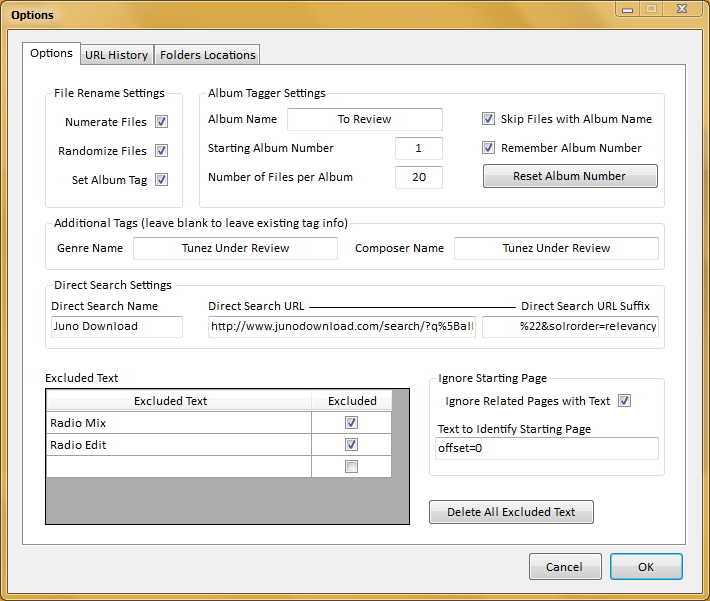Click the Text to Identify Starting Page field
This screenshot has height=601, width=710.
point(547,448)
